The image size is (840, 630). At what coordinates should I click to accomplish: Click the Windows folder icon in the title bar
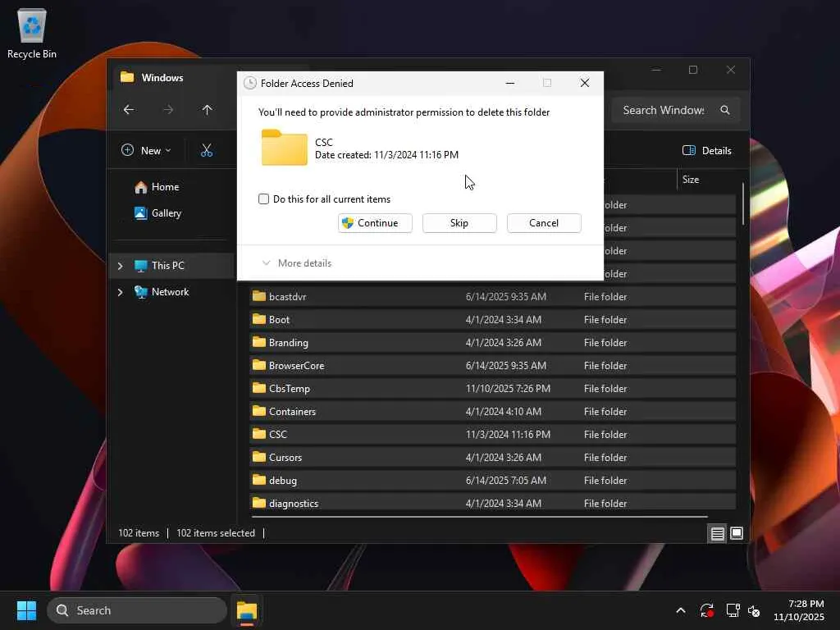click(x=127, y=77)
